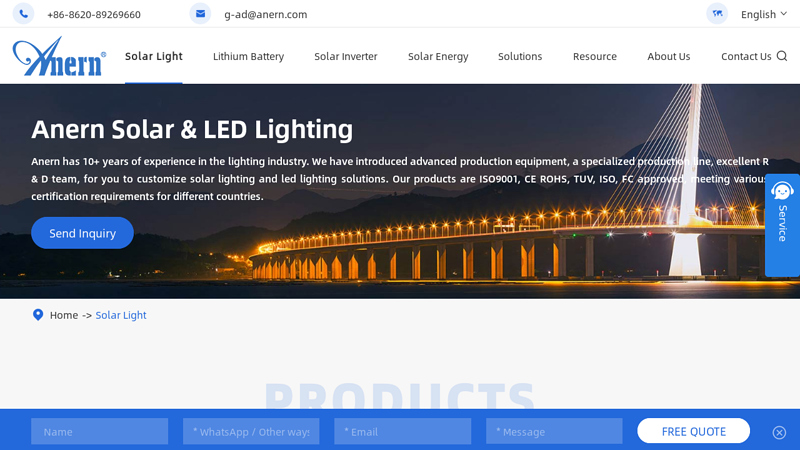Focus the Email input field
The width and height of the screenshot is (800, 450).
click(403, 431)
